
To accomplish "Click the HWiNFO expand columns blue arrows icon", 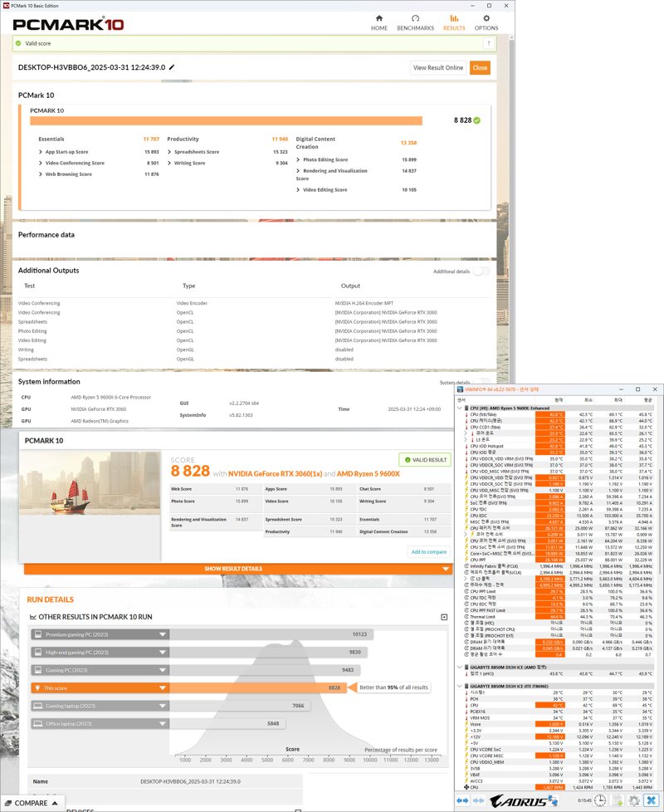I will 462,800.
